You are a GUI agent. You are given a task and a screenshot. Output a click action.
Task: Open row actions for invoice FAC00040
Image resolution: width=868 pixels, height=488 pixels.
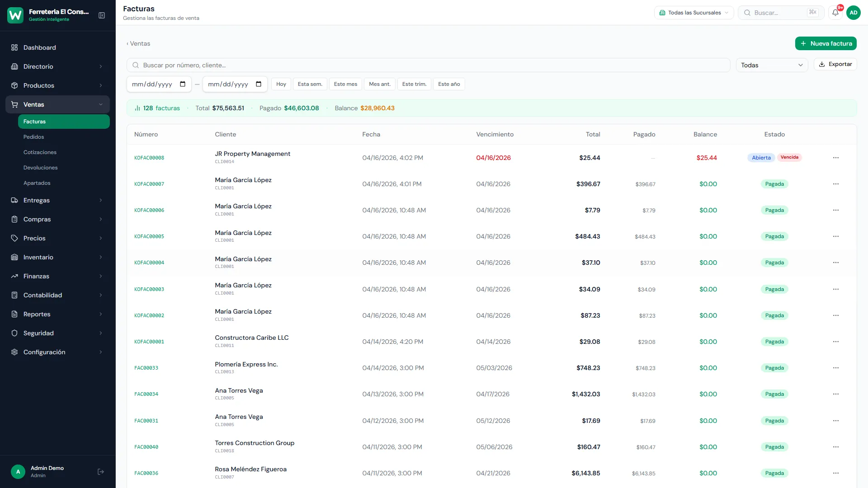(835, 447)
